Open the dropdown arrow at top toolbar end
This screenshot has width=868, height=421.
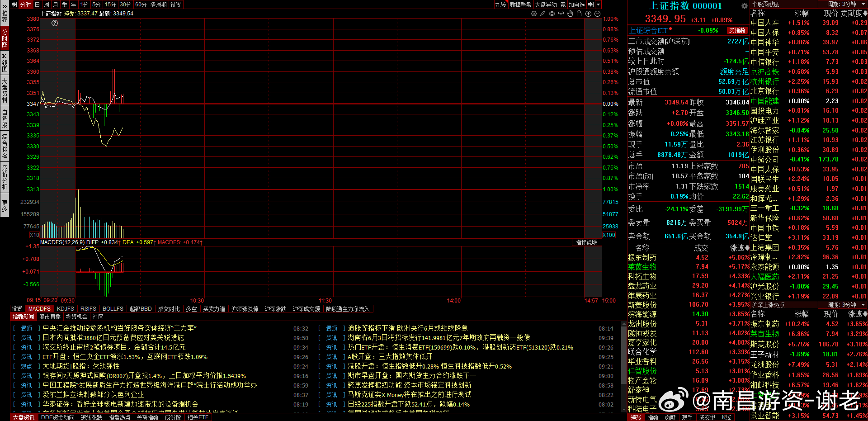click(x=598, y=5)
